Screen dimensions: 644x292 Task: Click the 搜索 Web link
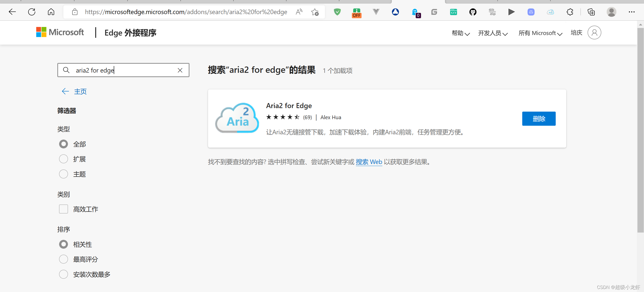click(369, 162)
